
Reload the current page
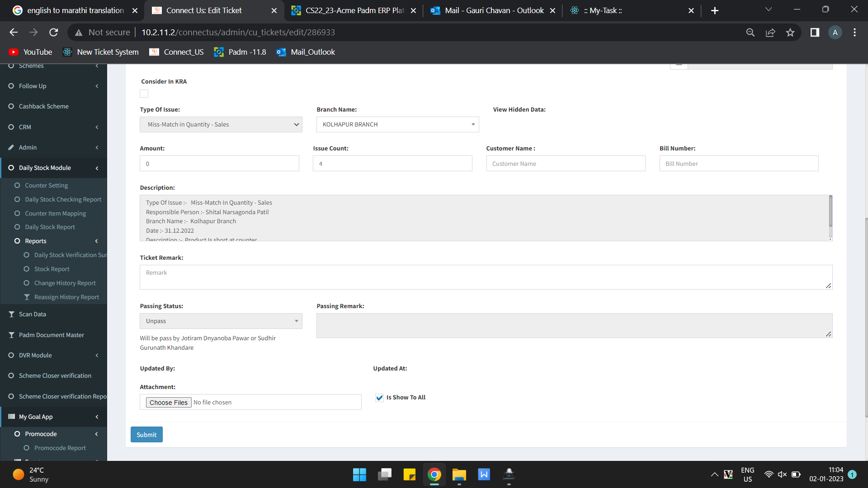click(53, 32)
